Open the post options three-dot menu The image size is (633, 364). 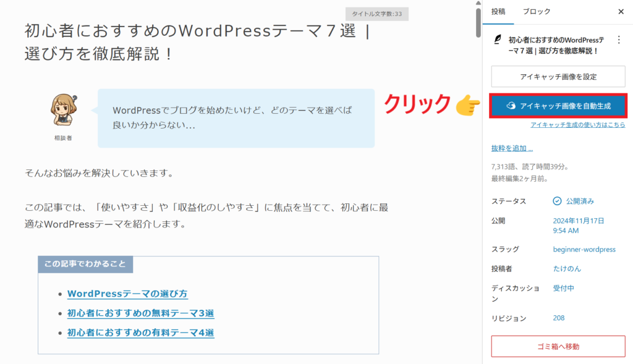pyautogui.click(x=619, y=40)
